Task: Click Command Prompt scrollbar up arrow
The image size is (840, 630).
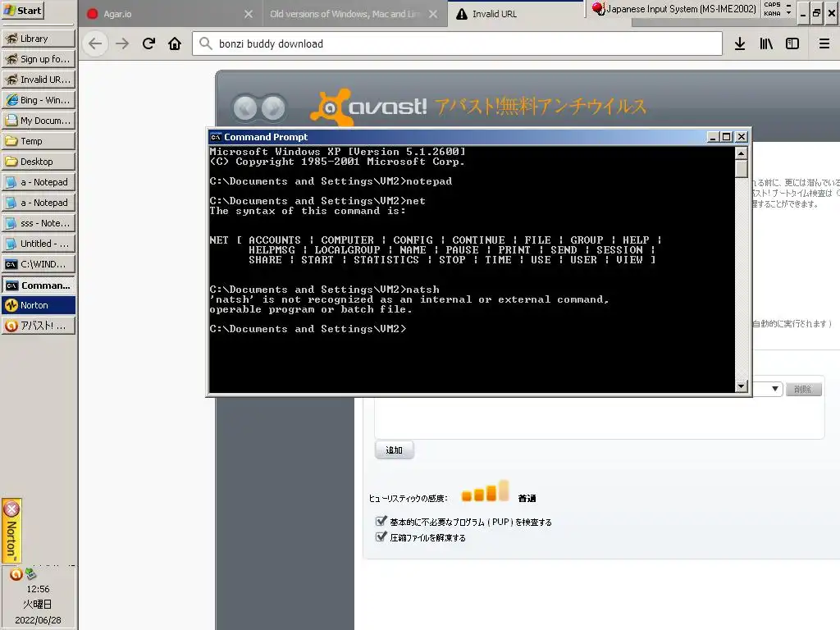Action: [x=742, y=153]
